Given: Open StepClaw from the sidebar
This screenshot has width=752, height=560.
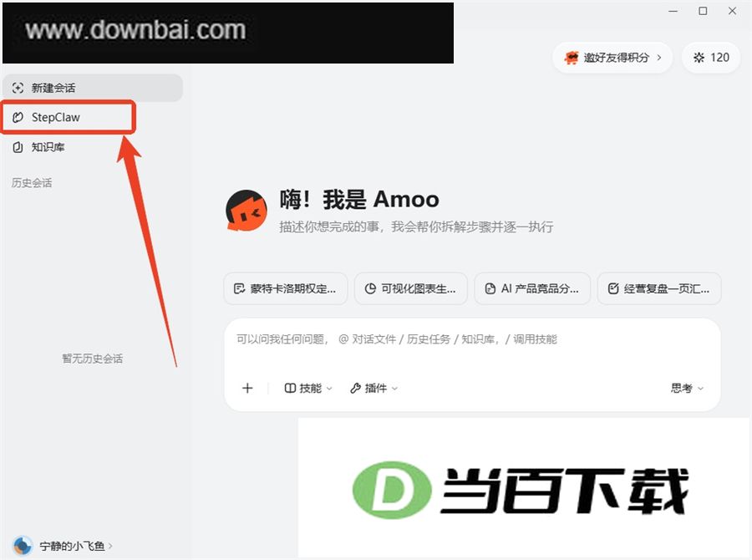Looking at the screenshot, I should (69, 117).
